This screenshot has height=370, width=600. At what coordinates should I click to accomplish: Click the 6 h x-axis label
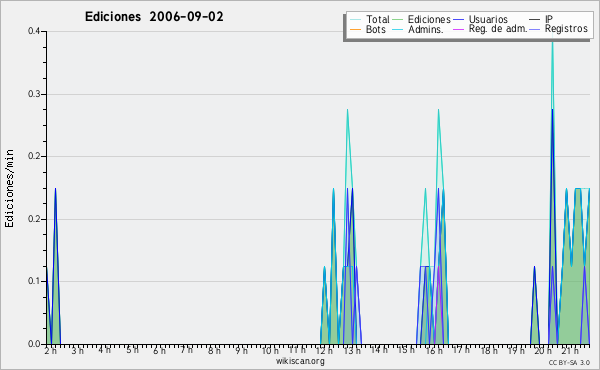tap(160, 351)
